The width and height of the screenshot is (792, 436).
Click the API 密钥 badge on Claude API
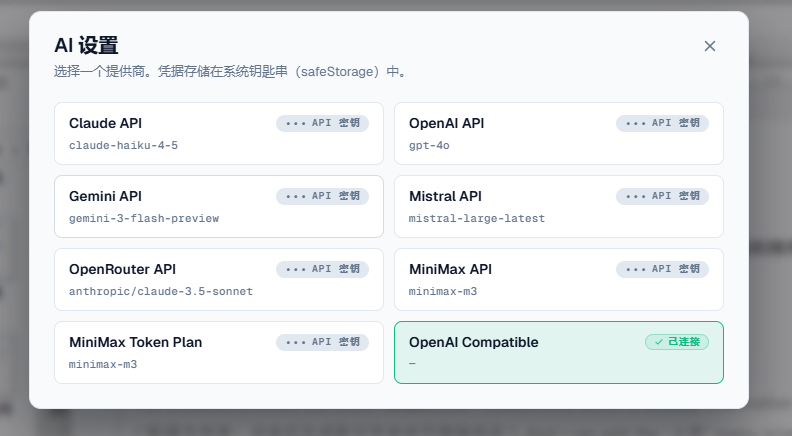coord(322,123)
